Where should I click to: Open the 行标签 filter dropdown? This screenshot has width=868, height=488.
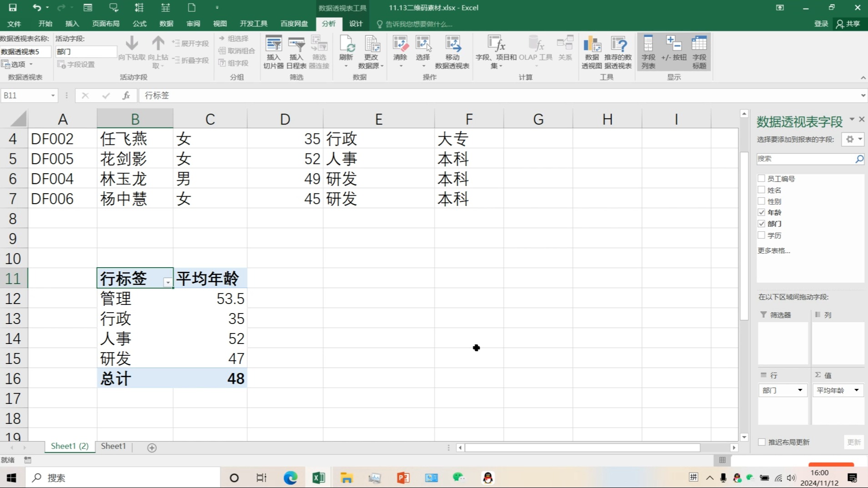coord(168,283)
